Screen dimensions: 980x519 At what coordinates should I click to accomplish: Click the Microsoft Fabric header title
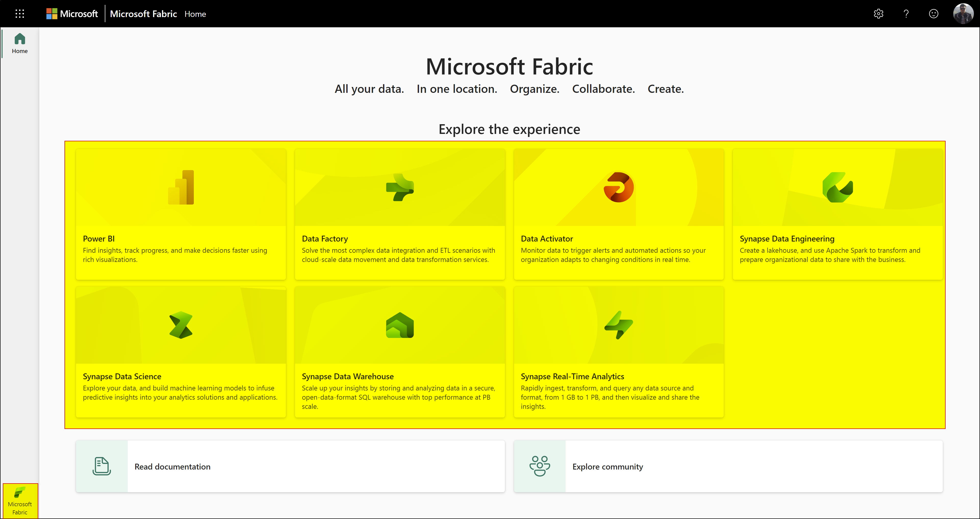click(x=143, y=14)
